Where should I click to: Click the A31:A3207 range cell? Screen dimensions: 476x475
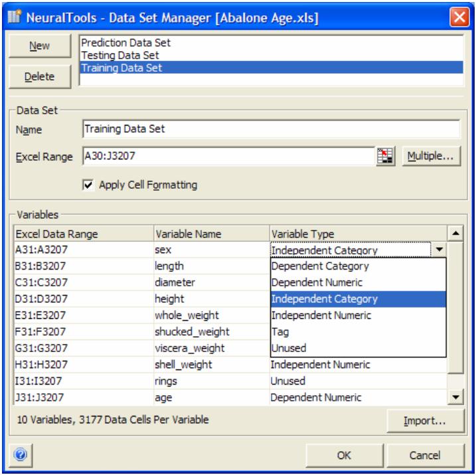point(84,250)
